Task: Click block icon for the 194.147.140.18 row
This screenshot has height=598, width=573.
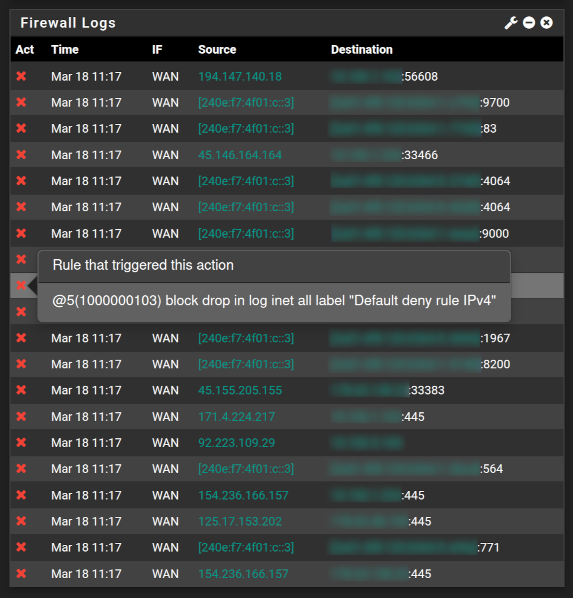Action: point(21,76)
